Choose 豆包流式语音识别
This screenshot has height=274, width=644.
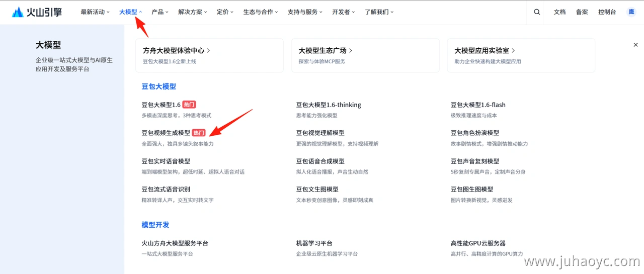[x=166, y=189]
